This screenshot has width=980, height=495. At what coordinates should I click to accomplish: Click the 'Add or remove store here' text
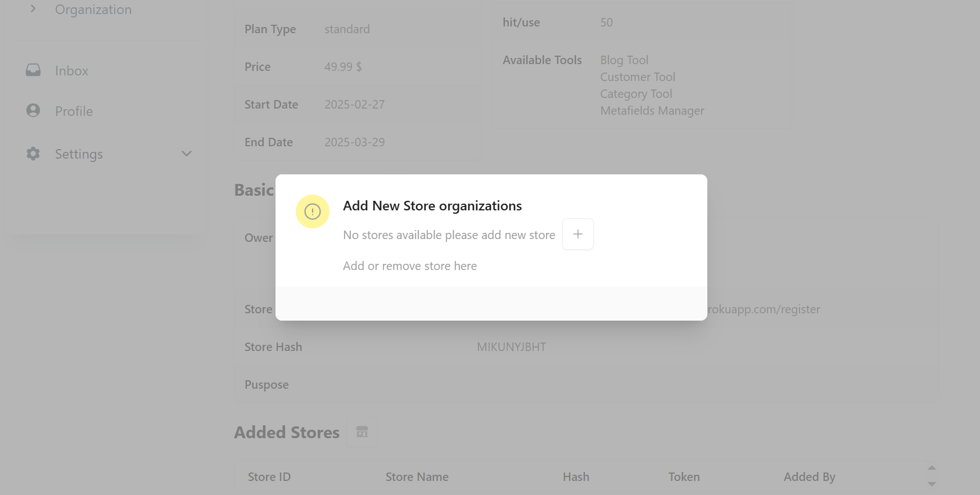point(410,266)
